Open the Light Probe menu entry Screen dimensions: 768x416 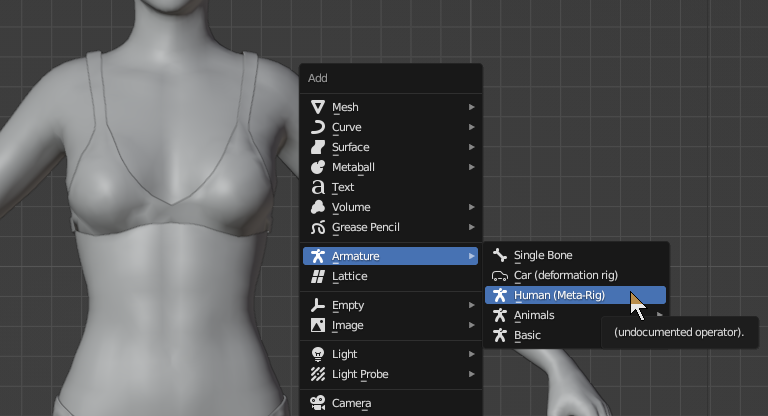[390, 374]
